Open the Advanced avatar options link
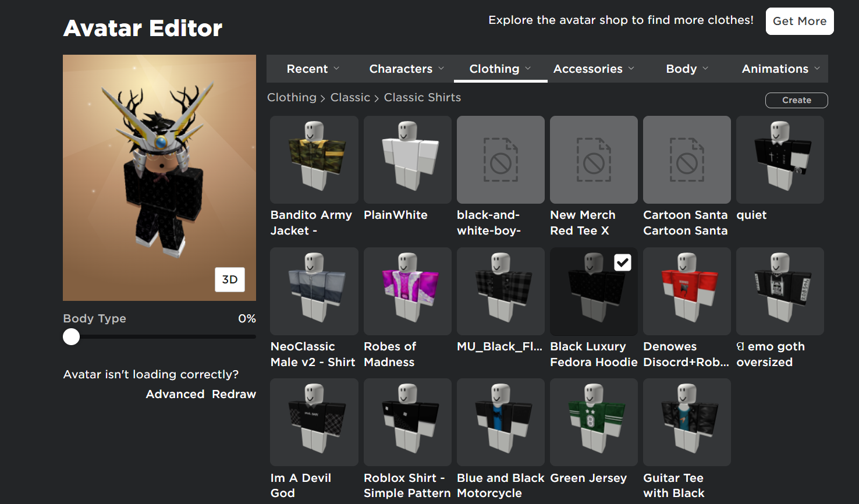The image size is (859, 504). [175, 394]
